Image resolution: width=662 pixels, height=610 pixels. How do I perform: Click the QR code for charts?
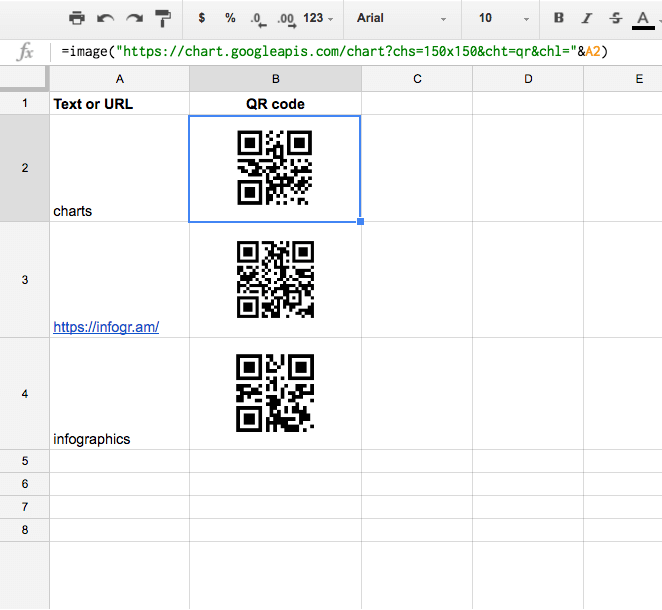pyautogui.click(x=274, y=168)
